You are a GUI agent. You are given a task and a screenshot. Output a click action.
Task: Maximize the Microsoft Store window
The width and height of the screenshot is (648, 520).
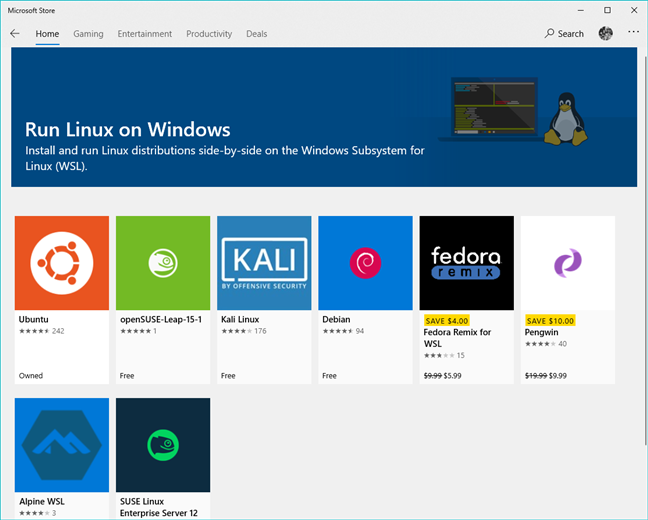(x=607, y=10)
